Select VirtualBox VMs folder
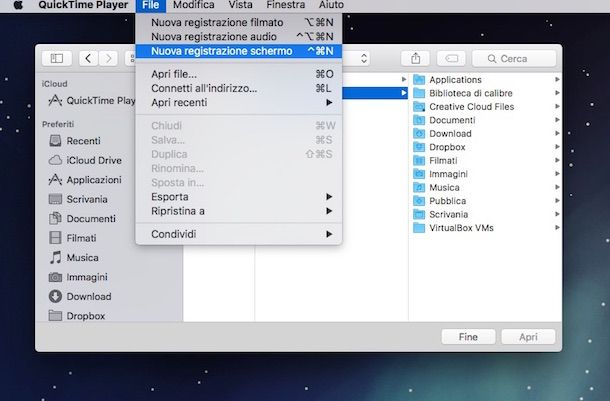The image size is (610, 401). (x=453, y=228)
